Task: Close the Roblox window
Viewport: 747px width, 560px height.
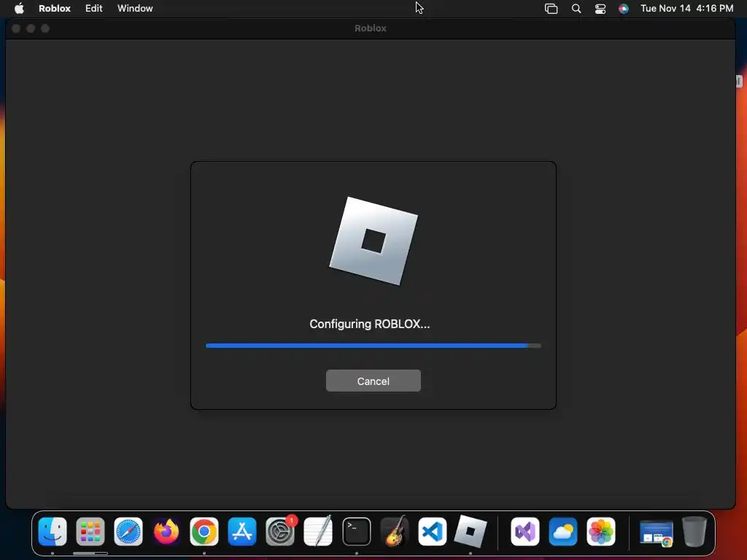Action: (16, 28)
